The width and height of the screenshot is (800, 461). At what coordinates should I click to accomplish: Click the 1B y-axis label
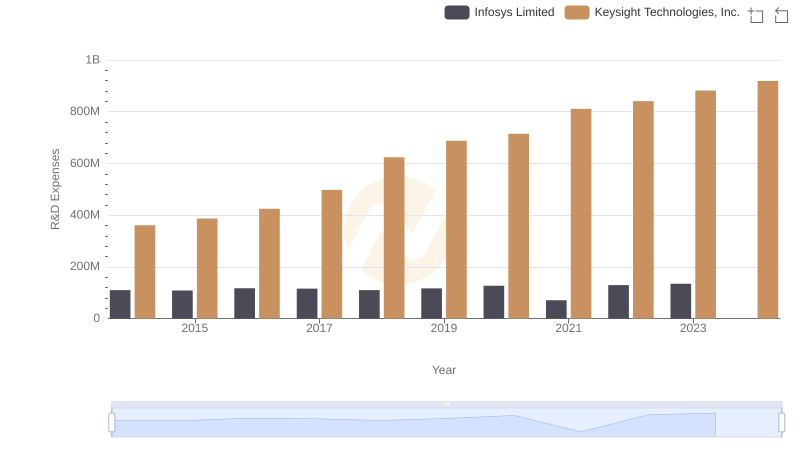[x=92, y=60]
